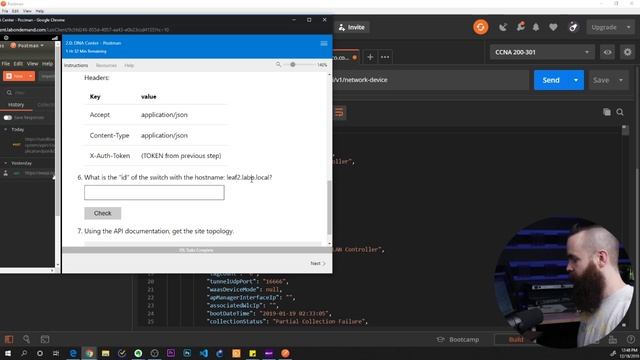Open View menu in embedded Postman
Image resolution: width=640 pixels, height=360 pixels.
point(32,64)
